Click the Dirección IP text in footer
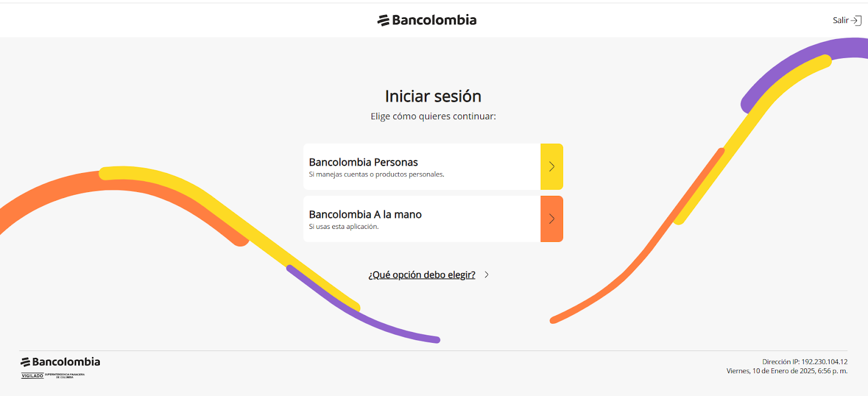The width and height of the screenshot is (868, 396). click(x=805, y=362)
